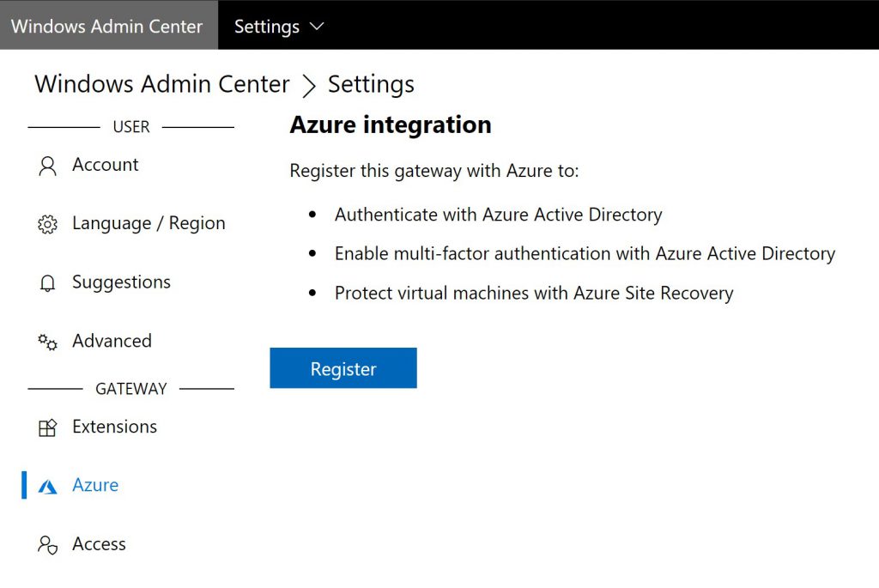Select the Settings breadcrumb item
The image size is (879, 588).
[x=371, y=85]
